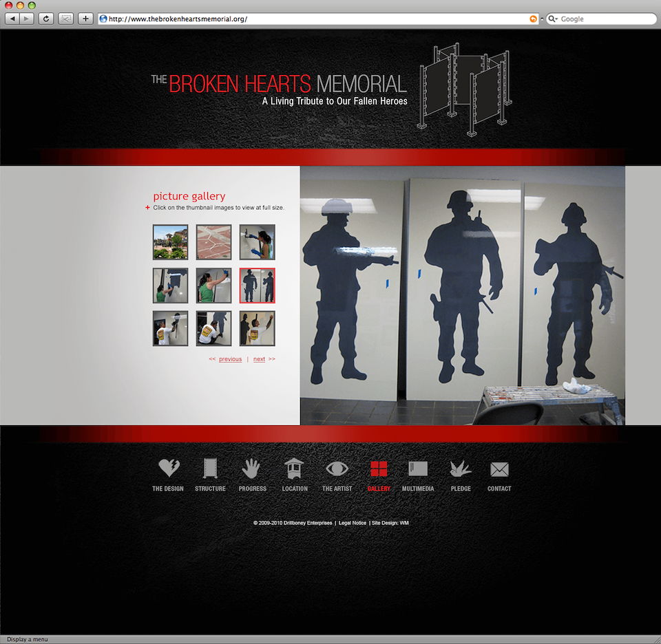The height and width of the screenshot is (644, 661).
Task: Expand the Google search magnifier dropdown
Action: coord(553,19)
